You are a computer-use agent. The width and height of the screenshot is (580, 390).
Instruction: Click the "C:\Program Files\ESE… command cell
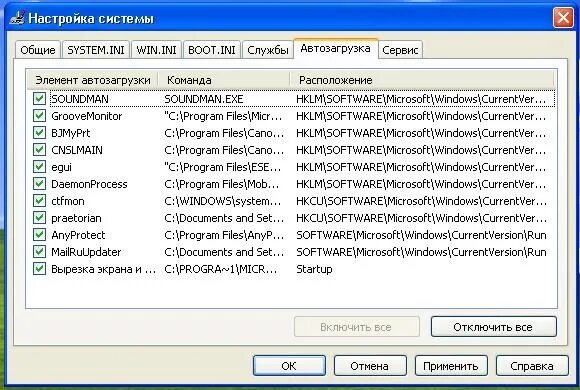pyautogui.click(x=223, y=167)
